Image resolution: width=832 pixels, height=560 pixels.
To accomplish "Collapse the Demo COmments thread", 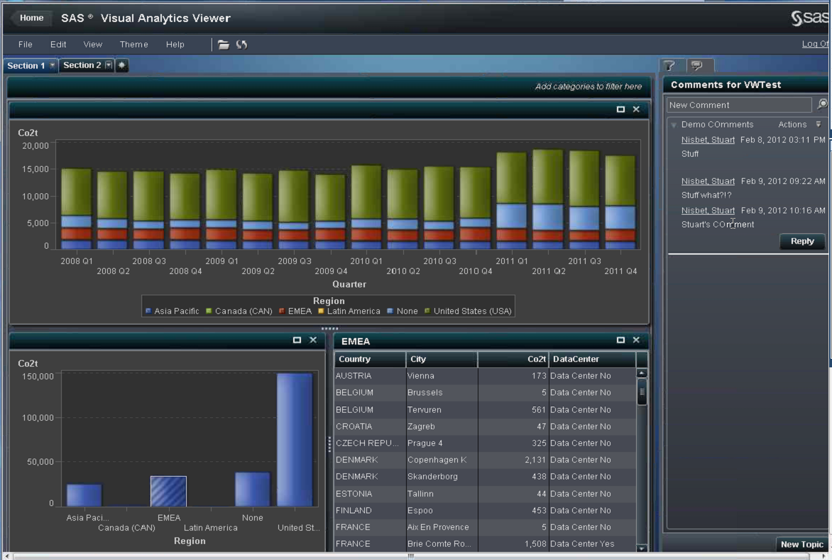I will 674,125.
